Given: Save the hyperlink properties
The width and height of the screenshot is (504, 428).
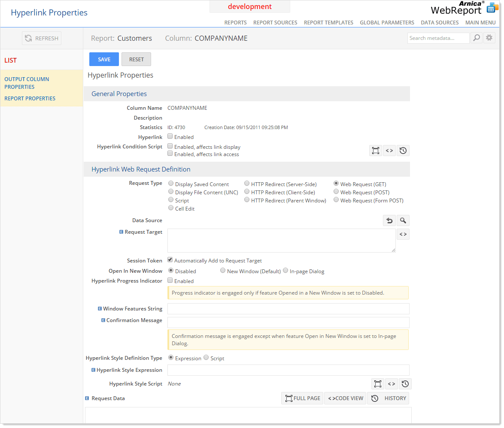Looking at the screenshot, I should click(x=104, y=59).
